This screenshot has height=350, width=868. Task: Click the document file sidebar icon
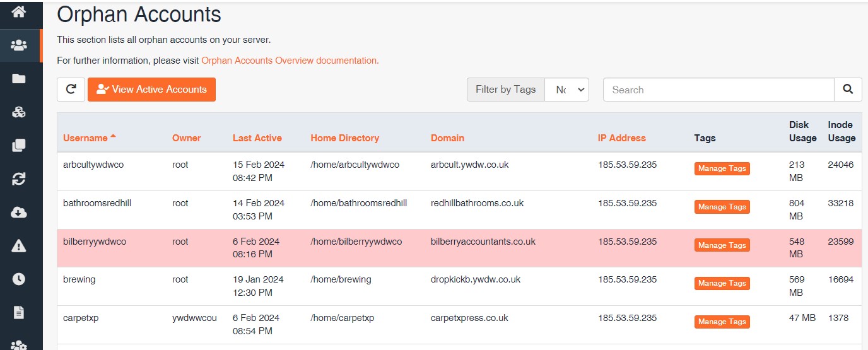click(19, 312)
